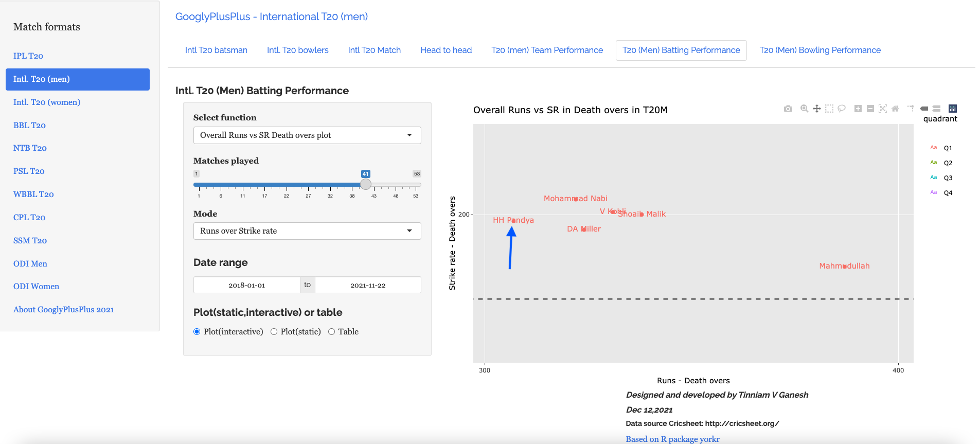Click the Autoscale icon in plot toolbar
Screen dimensions: 980x444
(883, 109)
